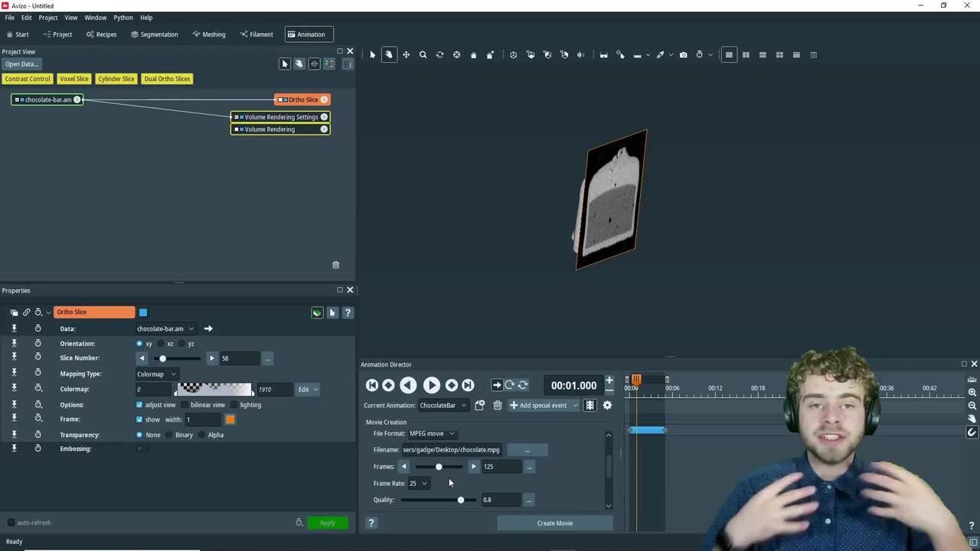Viewport: 980px width, 551px height.
Task: Switch to the Segmentation tab
Action: [154, 34]
